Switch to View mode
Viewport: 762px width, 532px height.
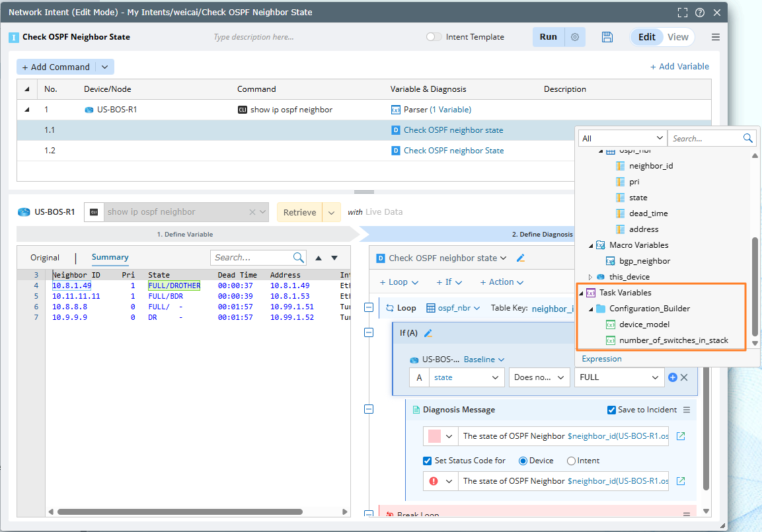click(677, 37)
